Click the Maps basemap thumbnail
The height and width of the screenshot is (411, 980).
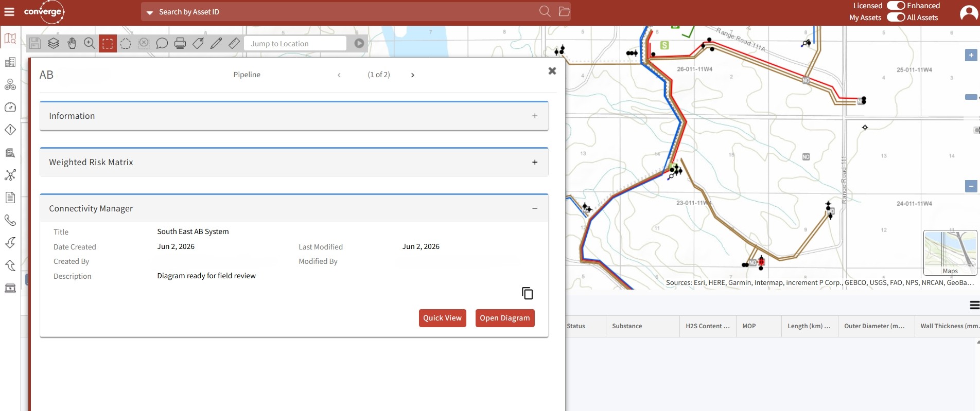pyautogui.click(x=950, y=253)
